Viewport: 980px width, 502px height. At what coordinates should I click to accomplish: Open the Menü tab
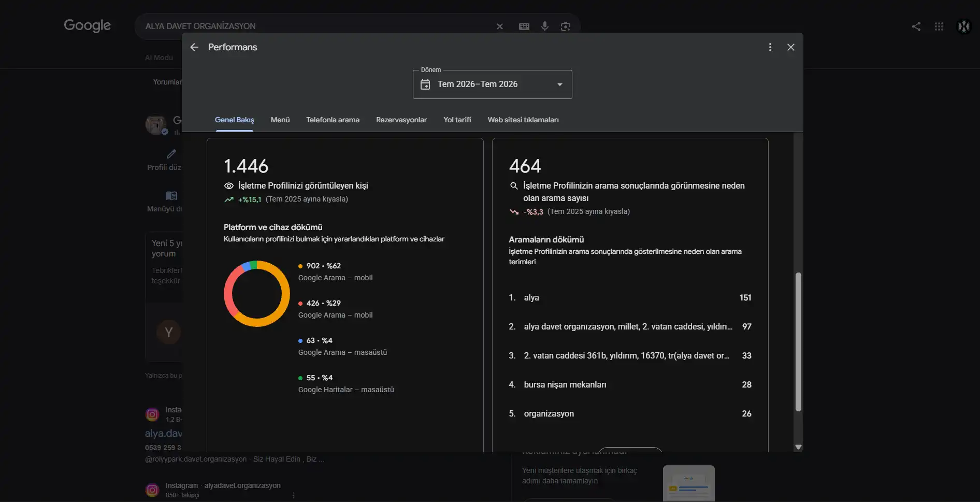(x=280, y=120)
